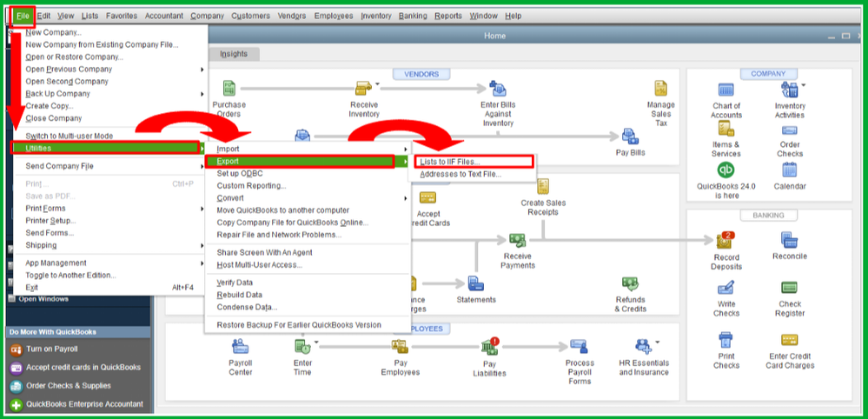The width and height of the screenshot is (868, 419).
Task: Expand the Inventory Activities dropdown arrow
Action: pos(803,84)
